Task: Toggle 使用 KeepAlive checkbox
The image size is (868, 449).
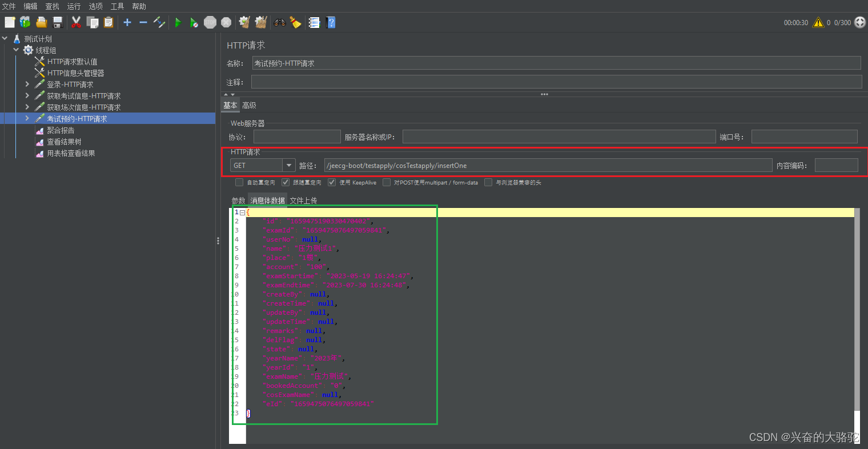Action: click(x=332, y=182)
